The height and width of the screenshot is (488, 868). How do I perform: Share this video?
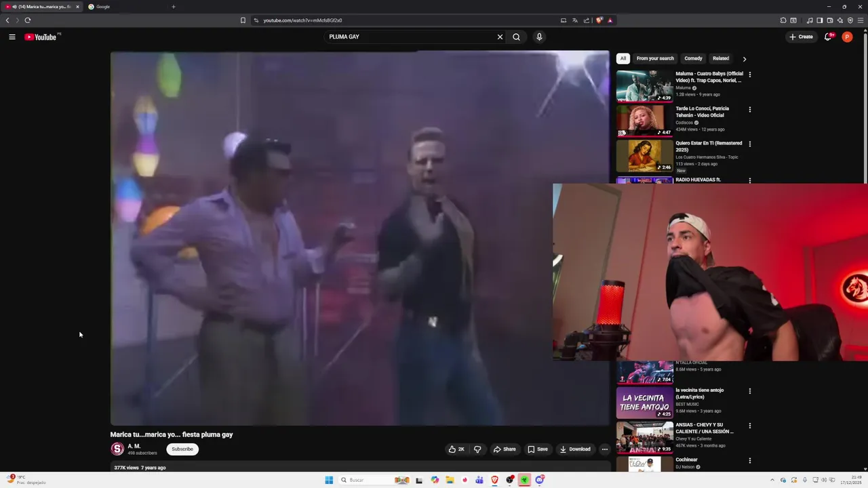point(505,449)
